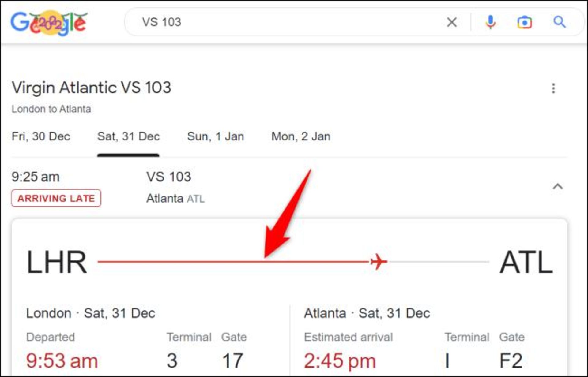The height and width of the screenshot is (377, 588).
Task: Collapse the VS 103 flight details
Action: 558,186
